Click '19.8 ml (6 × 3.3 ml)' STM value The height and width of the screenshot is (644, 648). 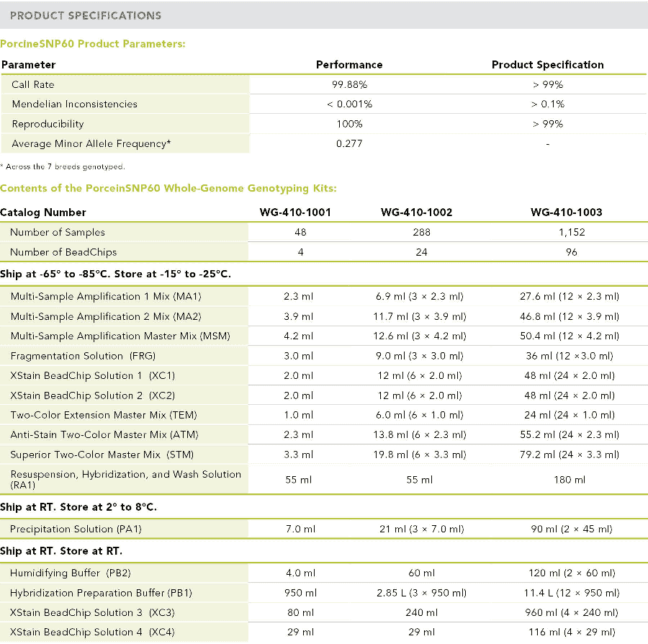(x=420, y=455)
